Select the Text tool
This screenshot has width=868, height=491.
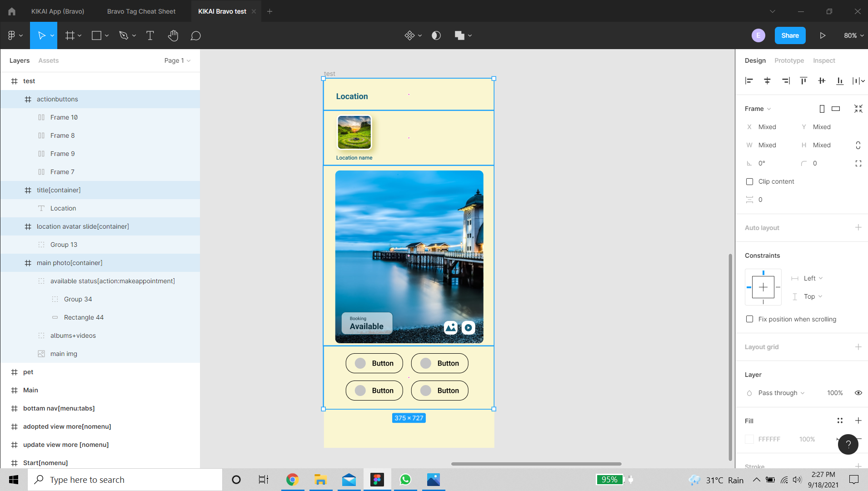pyautogui.click(x=150, y=35)
